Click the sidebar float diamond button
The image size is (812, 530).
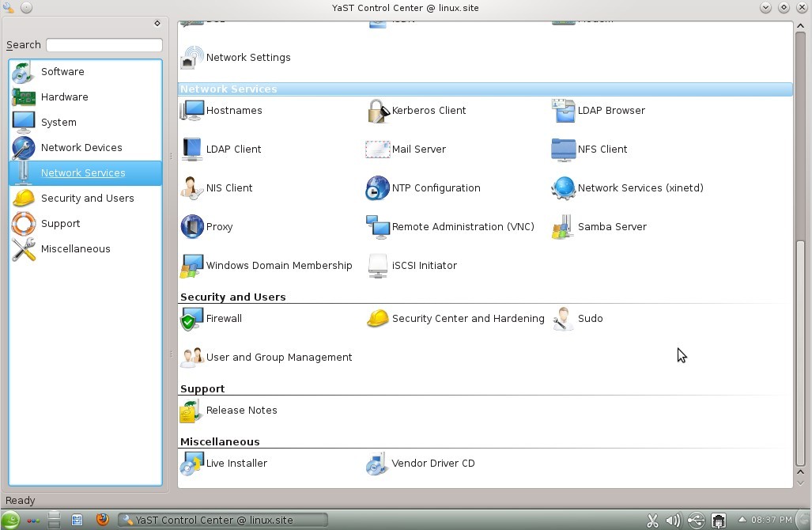tap(157, 23)
